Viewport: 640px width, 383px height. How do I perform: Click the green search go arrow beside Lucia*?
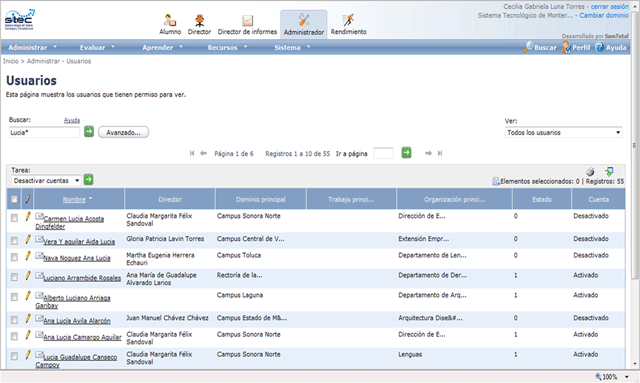coord(89,131)
